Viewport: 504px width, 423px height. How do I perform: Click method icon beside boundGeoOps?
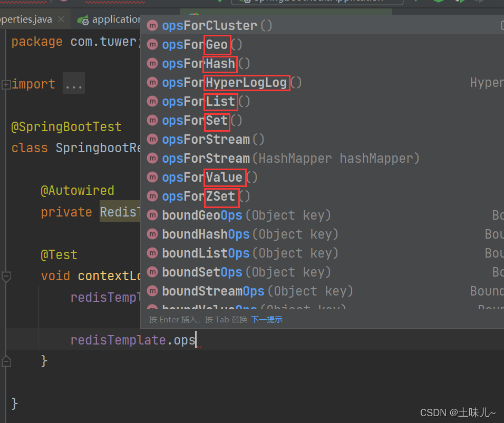tap(152, 214)
